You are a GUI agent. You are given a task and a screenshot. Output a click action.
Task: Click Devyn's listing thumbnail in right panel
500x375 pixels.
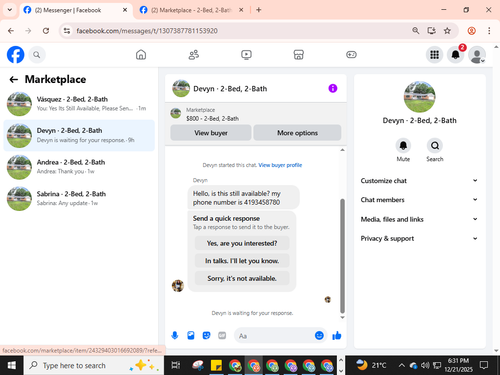pos(419,97)
